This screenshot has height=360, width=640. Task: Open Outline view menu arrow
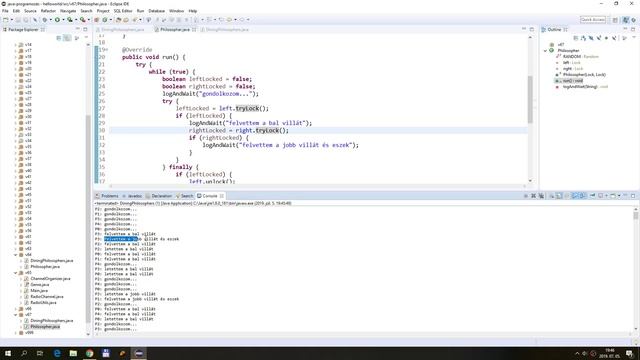click(x=634, y=37)
